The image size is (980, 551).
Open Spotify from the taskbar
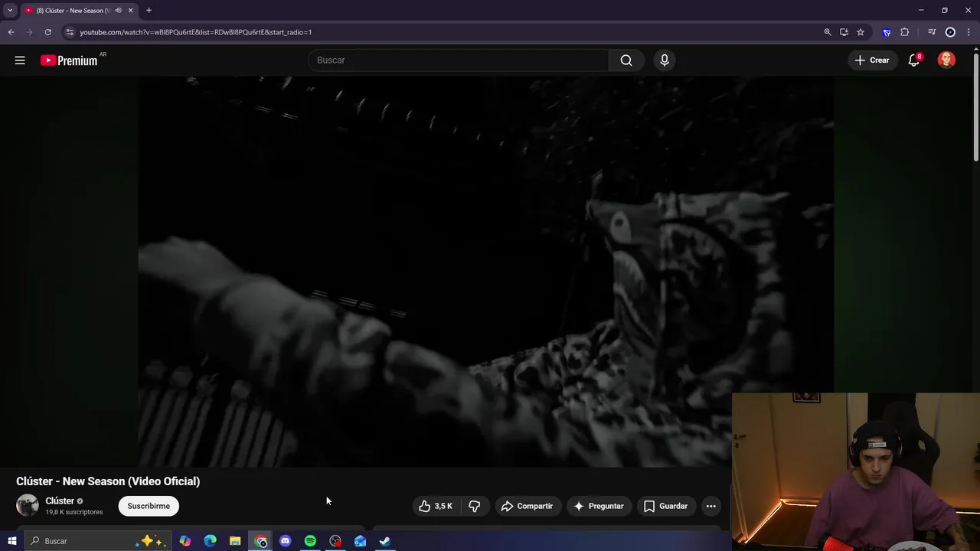tap(310, 541)
